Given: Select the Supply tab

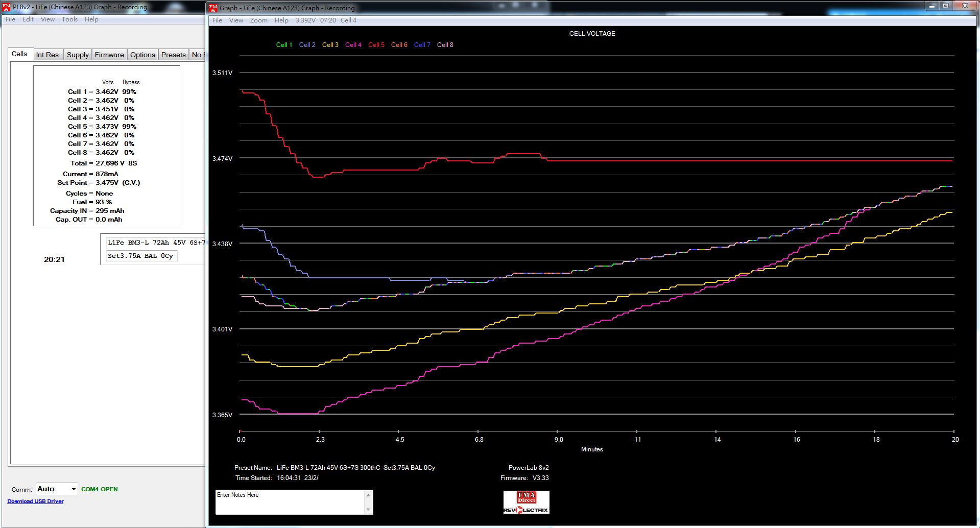Looking at the screenshot, I should tap(78, 55).
